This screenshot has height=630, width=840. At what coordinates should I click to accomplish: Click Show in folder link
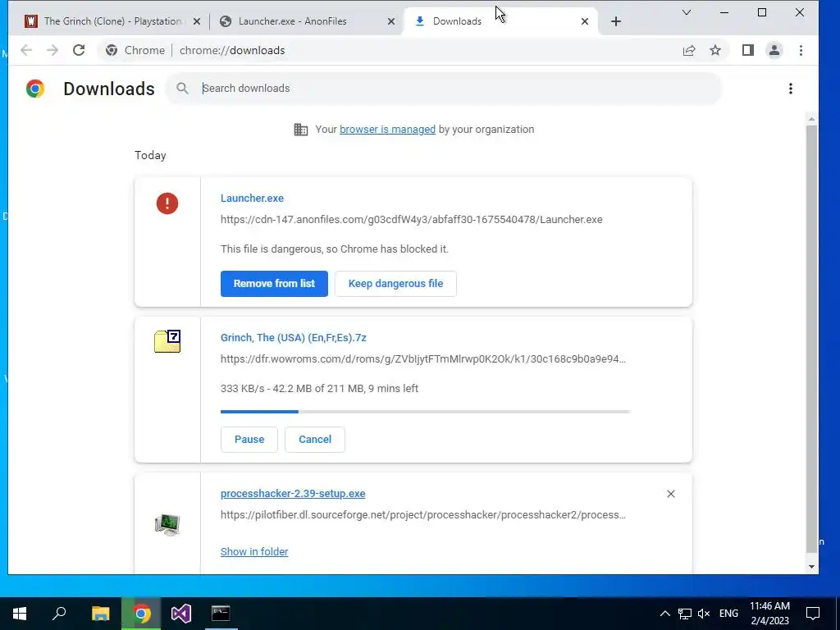pos(254,552)
